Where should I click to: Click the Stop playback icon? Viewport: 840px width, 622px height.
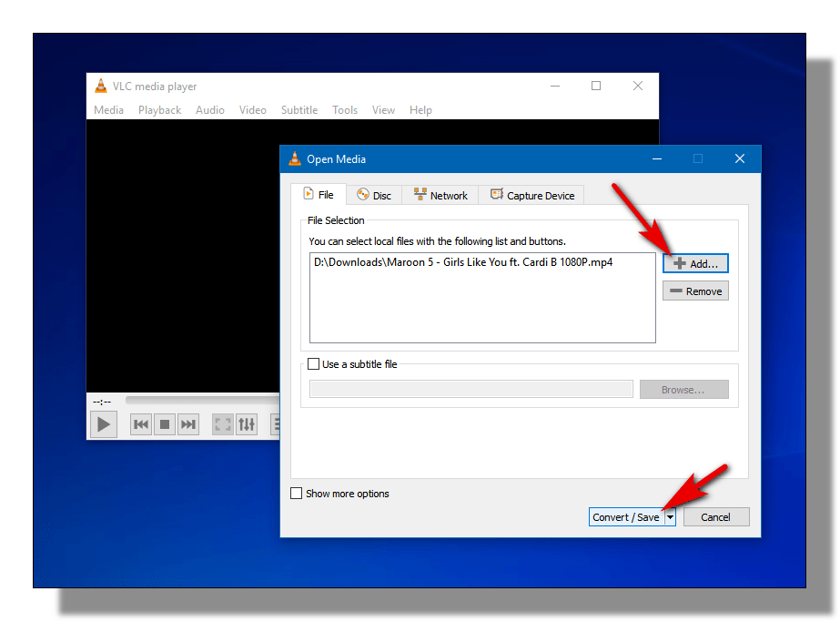(x=165, y=423)
